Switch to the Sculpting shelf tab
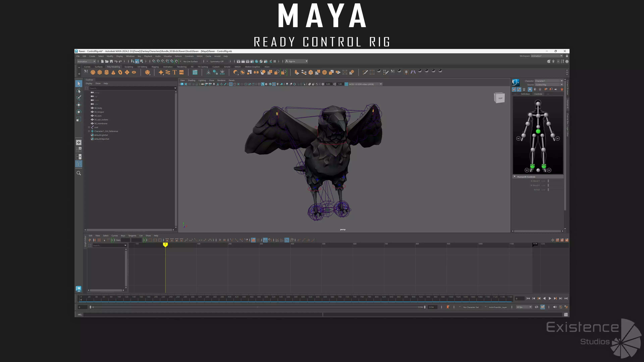644x362 pixels. tap(129, 67)
